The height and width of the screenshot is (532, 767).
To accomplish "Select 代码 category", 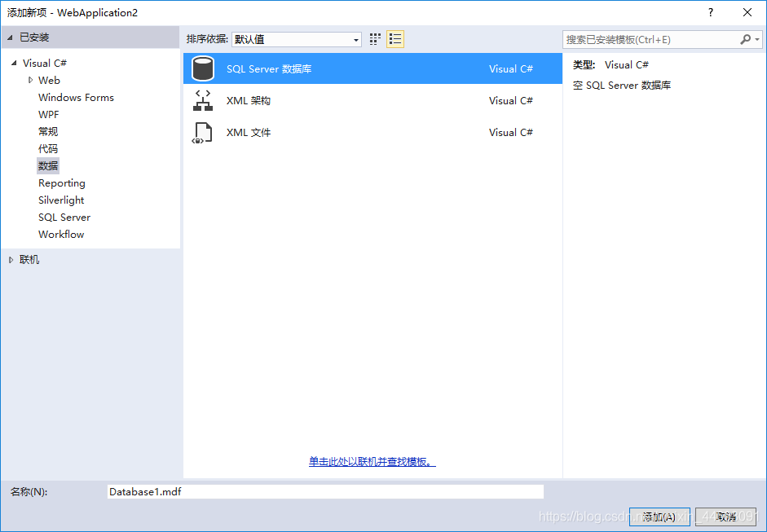I will pos(48,148).
